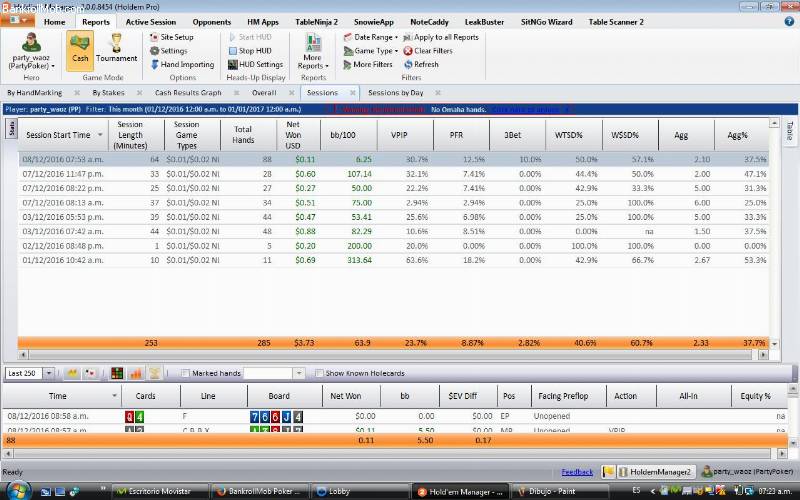
Task: Open Dibujo - Paint in taskbar
Action: 559,491
